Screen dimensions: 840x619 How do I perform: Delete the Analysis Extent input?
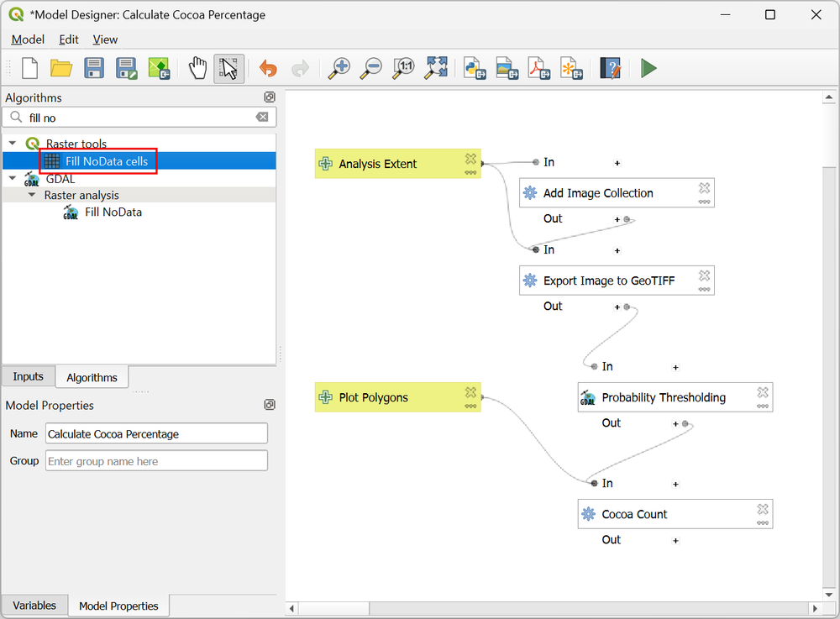click(x=470, y=159)
